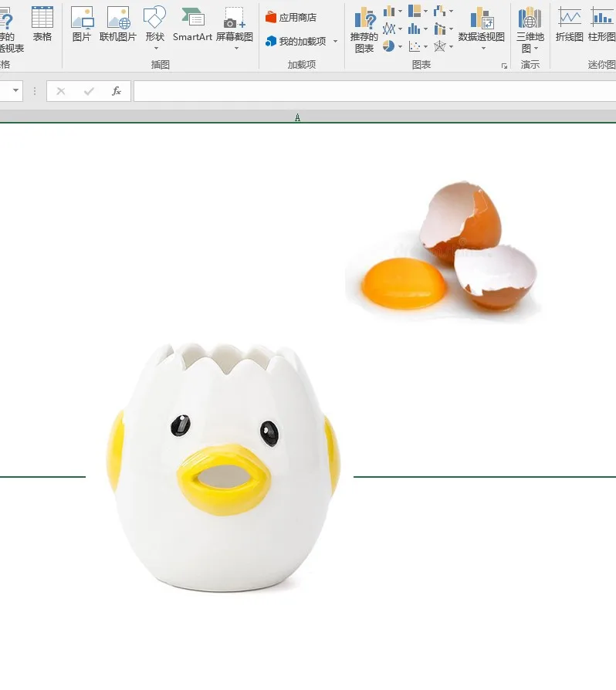This screenshot has height=690, width=616.
Task: Insert a 柱形图 column sparkline
Action: [x=602, y=25]
